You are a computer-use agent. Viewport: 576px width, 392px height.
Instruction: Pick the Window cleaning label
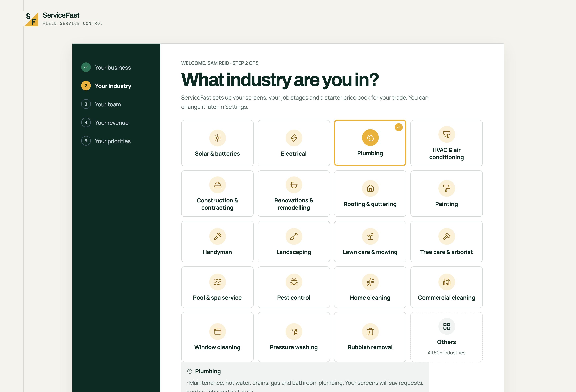[217, 347]
